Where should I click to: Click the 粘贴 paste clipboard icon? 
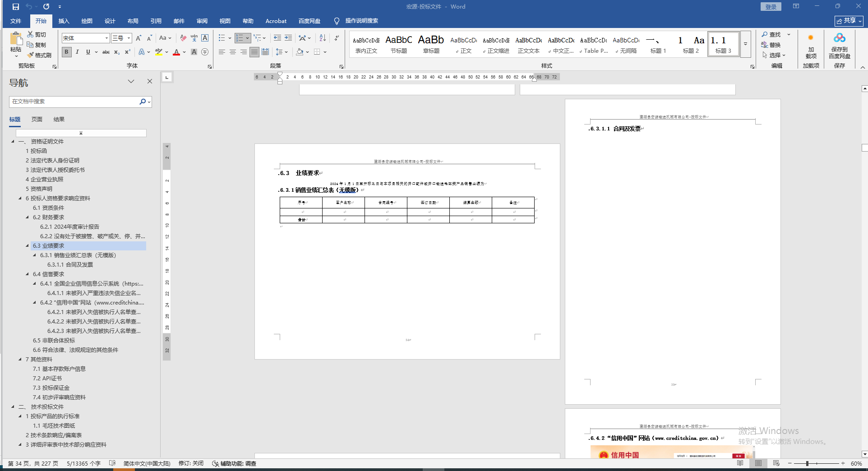pyautogui.click(x=16, y=39)
